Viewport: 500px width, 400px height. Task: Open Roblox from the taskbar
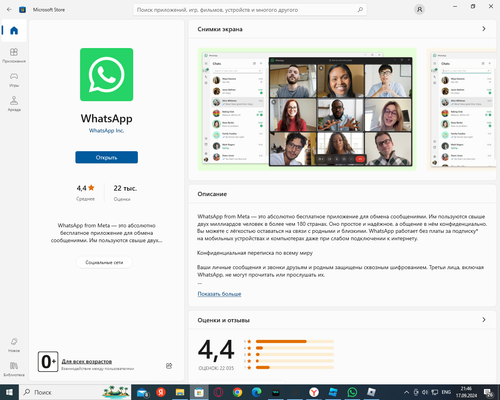coord(371,392)
